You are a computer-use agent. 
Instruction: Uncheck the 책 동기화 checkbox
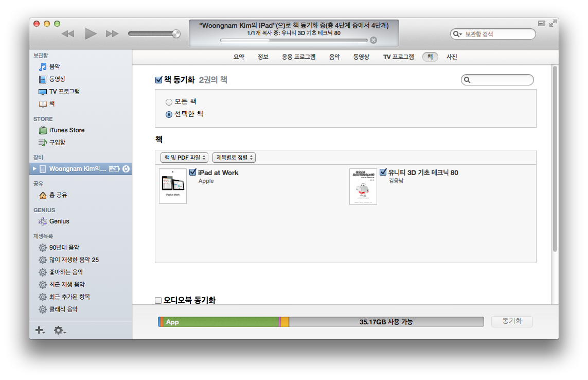tap(159, 80)
